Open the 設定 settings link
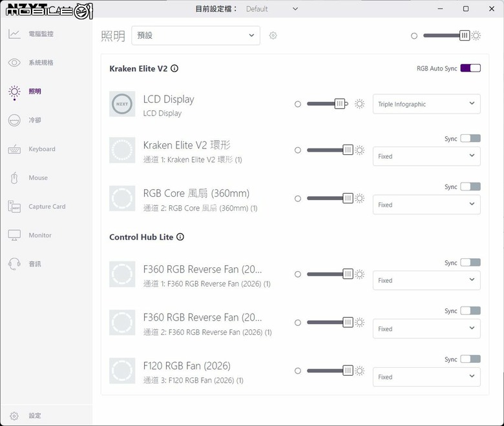504x426 pixels. [35, 416]
